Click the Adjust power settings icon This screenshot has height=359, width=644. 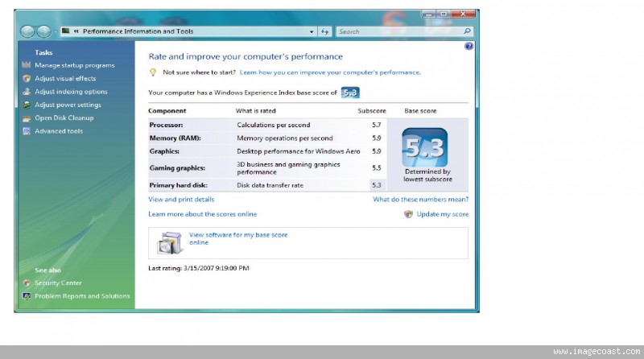[27, 105]
